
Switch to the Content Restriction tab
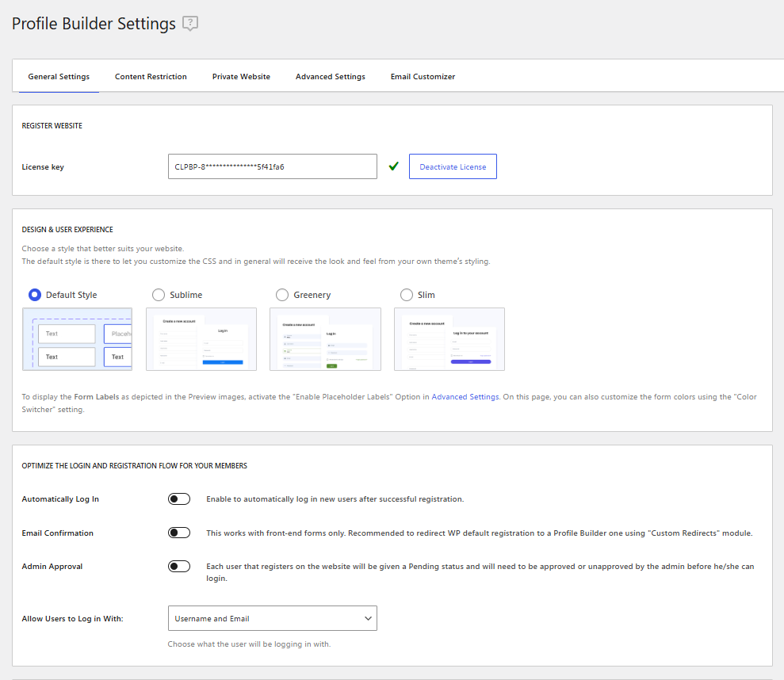tap(151, 77)
